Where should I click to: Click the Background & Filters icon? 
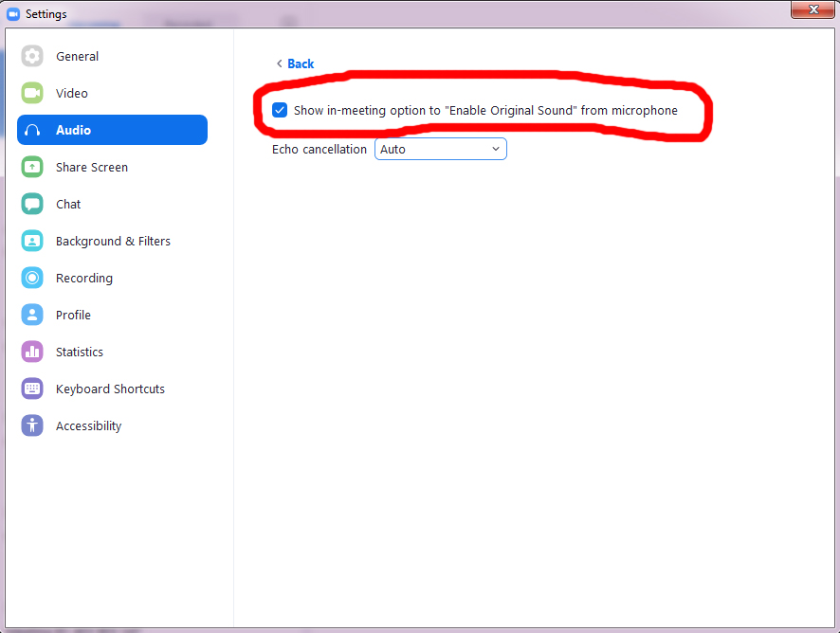pos(32,241)
